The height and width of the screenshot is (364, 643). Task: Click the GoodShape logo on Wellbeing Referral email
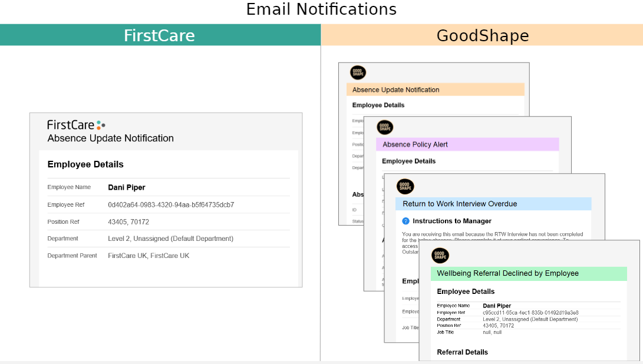tap(440, 256)
